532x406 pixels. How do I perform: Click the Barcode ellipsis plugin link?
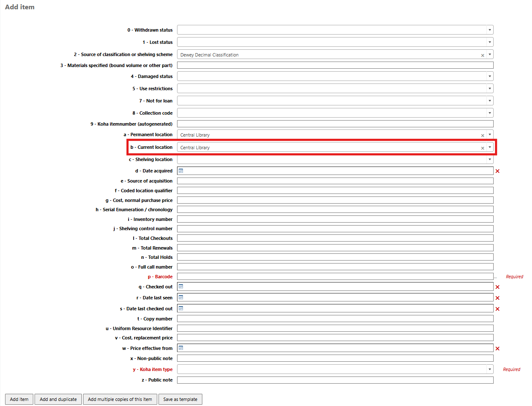(x=495, y=277)
